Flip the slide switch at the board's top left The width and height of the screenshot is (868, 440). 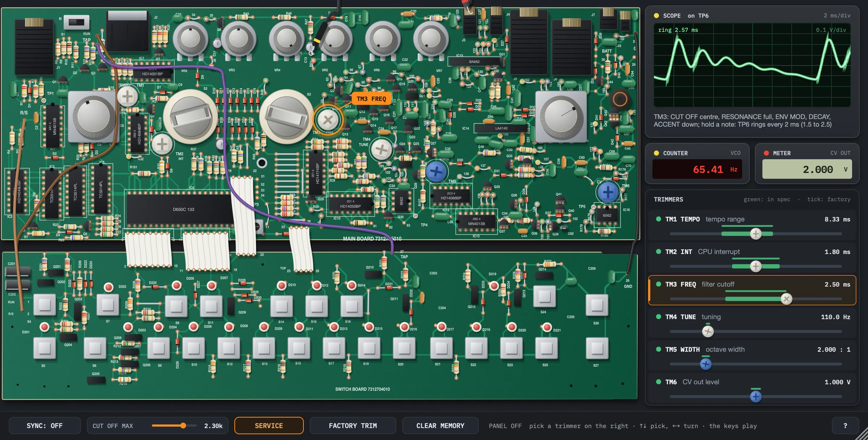76,22
